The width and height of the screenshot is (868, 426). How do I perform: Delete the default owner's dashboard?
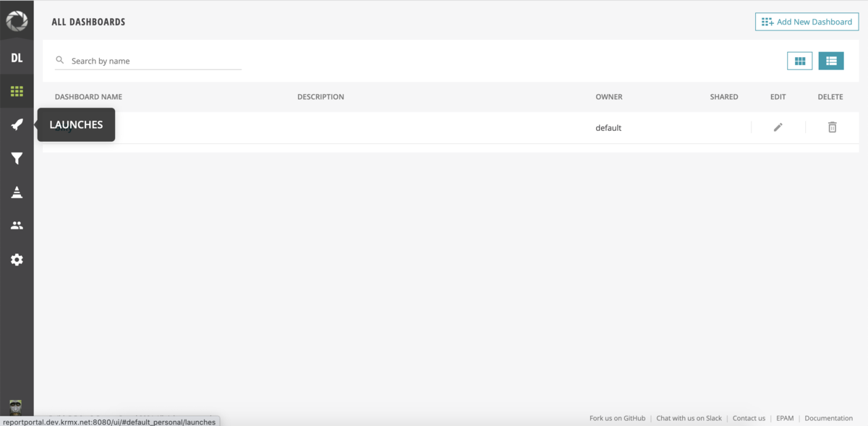coord(832,127)
